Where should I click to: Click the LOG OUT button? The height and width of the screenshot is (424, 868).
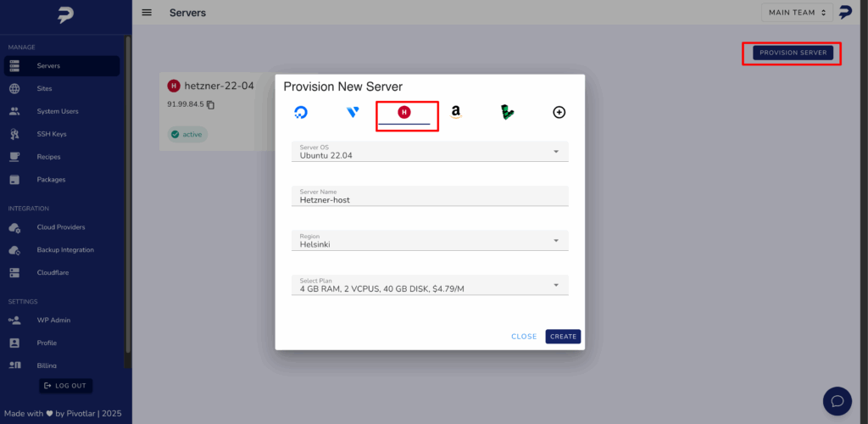click(x=65, y=386)
